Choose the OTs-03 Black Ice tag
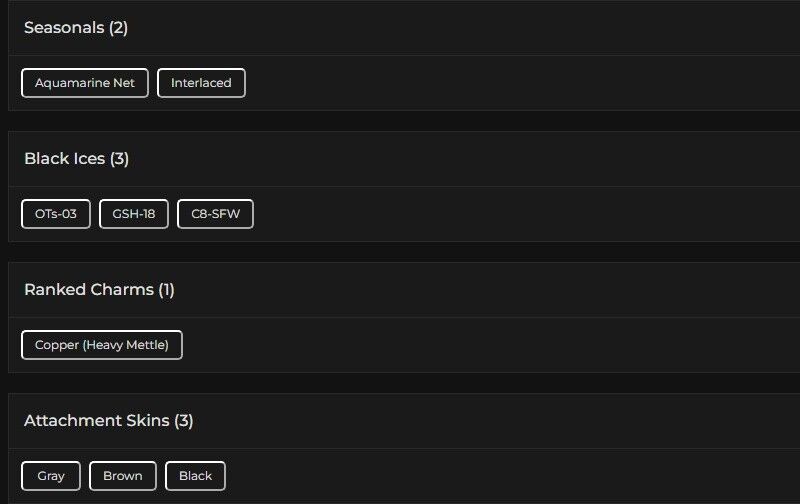This screenshot has width=800, height=504. [x=56, y=214]
